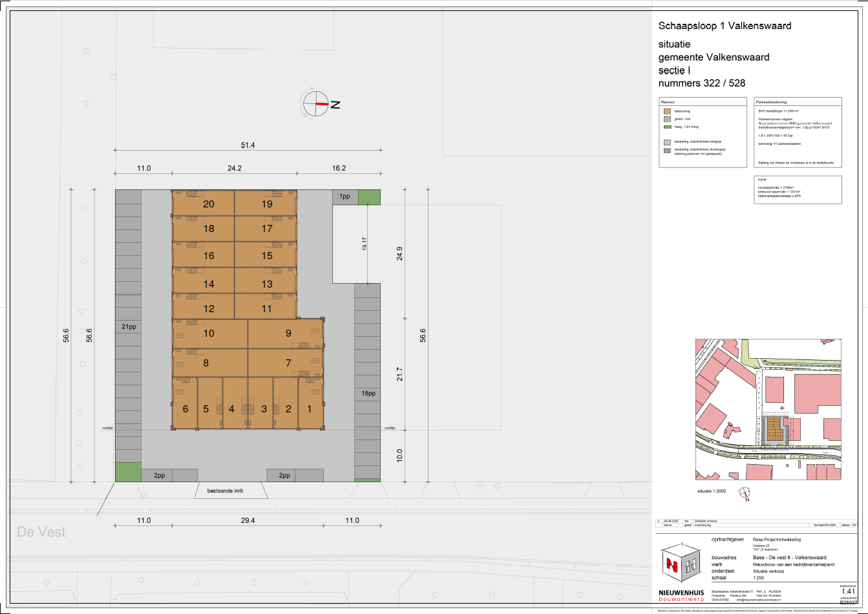Viewport: 868px width, 614px height.
Task: Click unit number 16 on the plan
Action: click(x=208, y=255)
